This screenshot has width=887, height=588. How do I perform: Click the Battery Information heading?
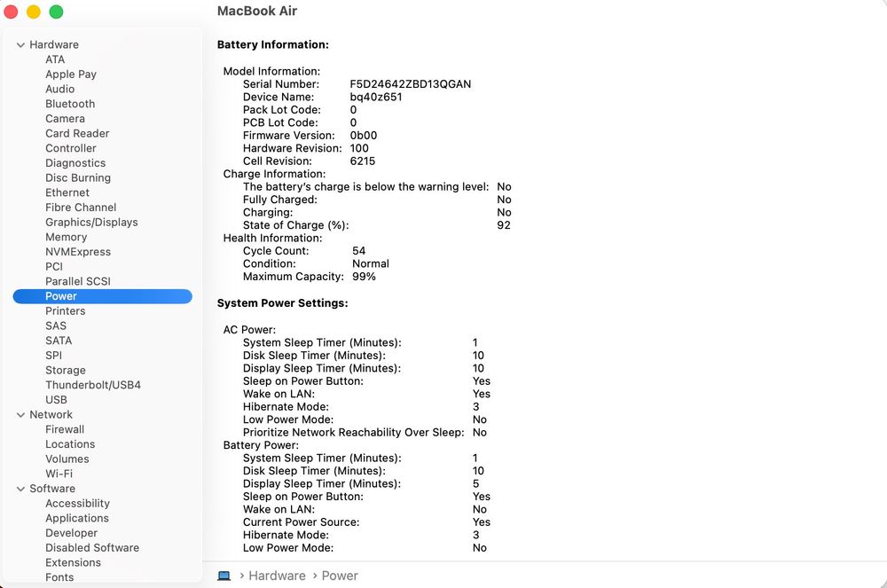tap(272, 44)
